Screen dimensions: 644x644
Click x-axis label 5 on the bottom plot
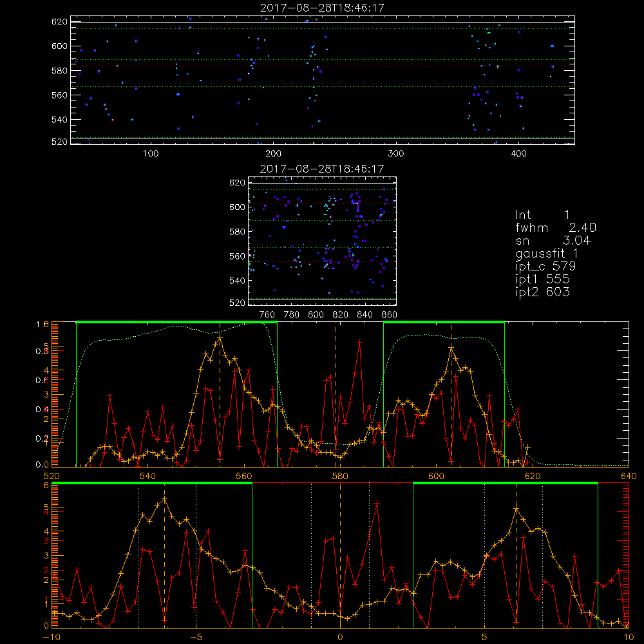485,638
